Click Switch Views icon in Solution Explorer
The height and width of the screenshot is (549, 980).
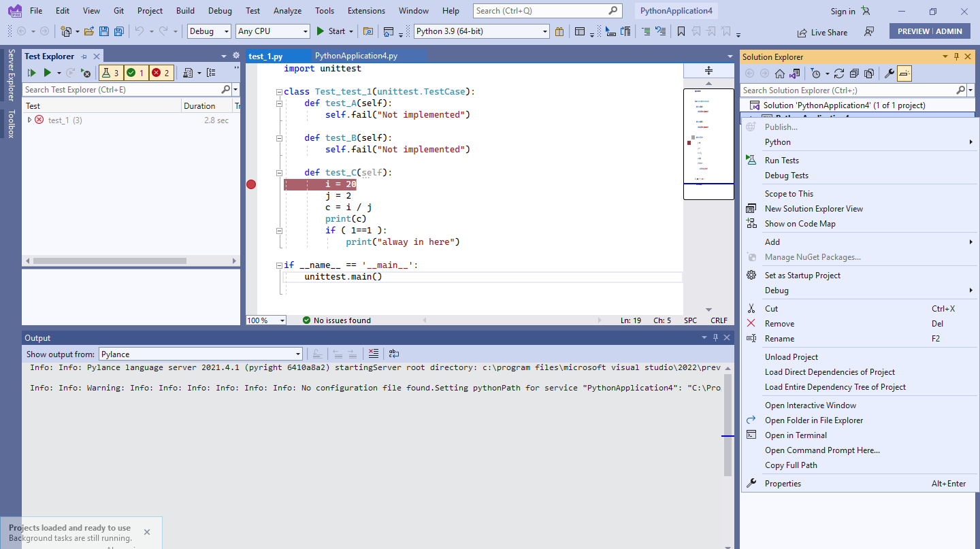796,73
